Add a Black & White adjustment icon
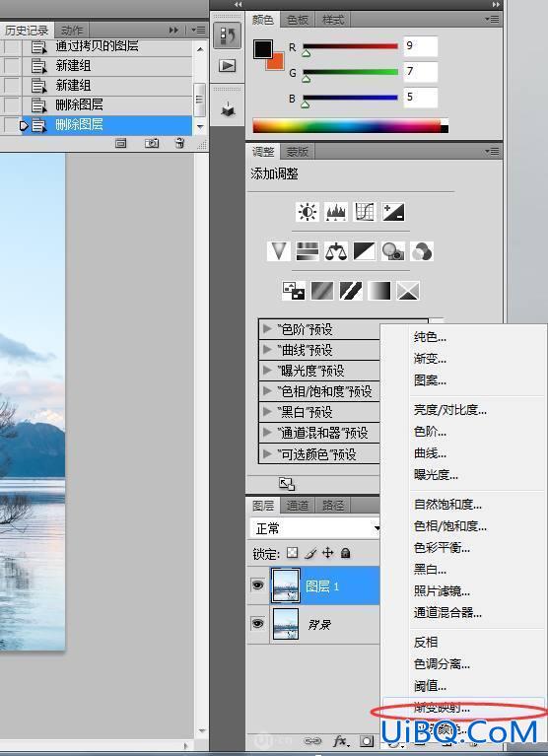The image size is (548, 756). click(365, 251)
